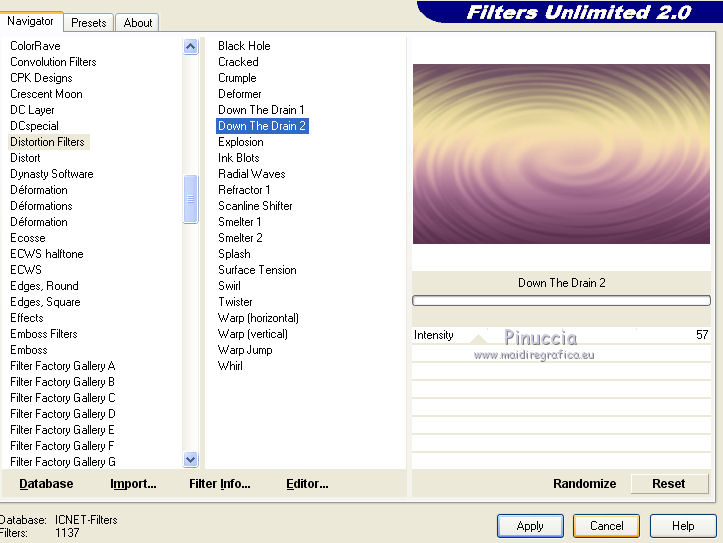Select the Navigator tab
The height and width of the screenshot is (543, 723).
(x=30, y=21)
